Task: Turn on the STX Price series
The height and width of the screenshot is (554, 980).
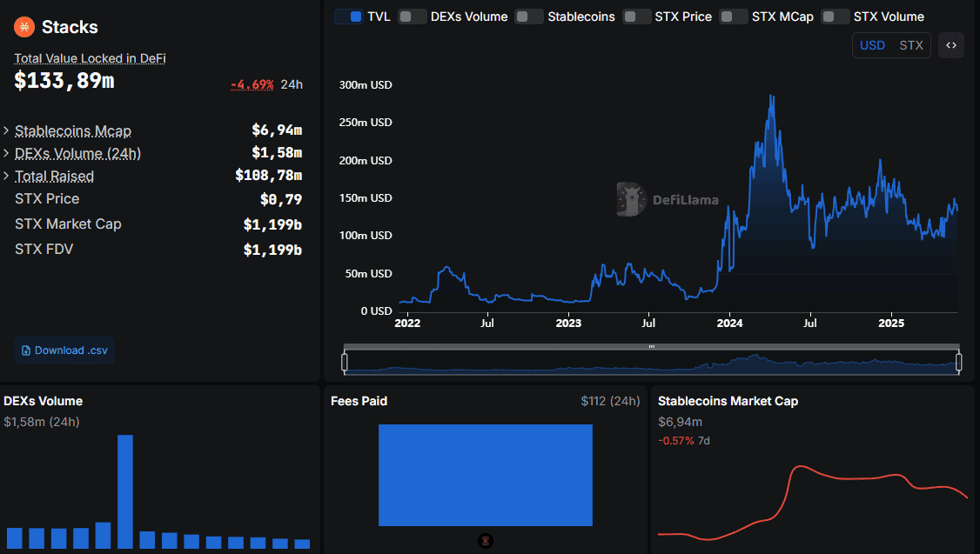Action: click(636, 17)
